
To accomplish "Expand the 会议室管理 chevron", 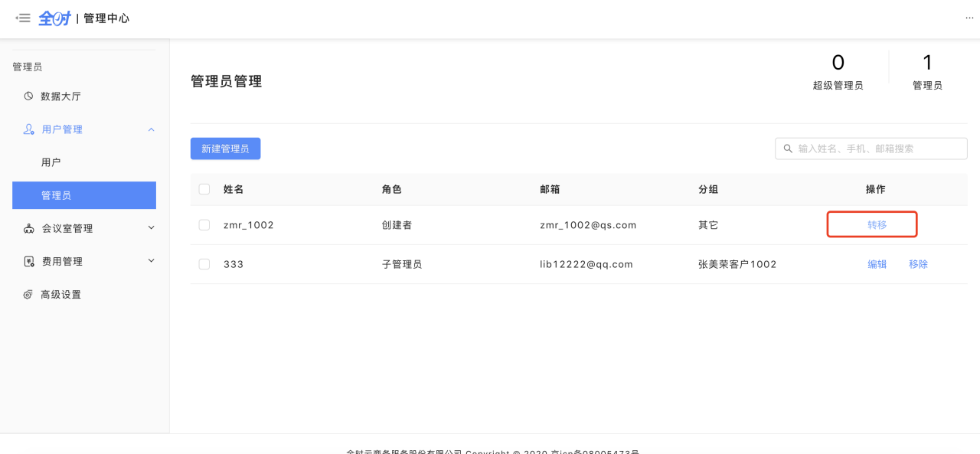I will [x=151, y=228].
